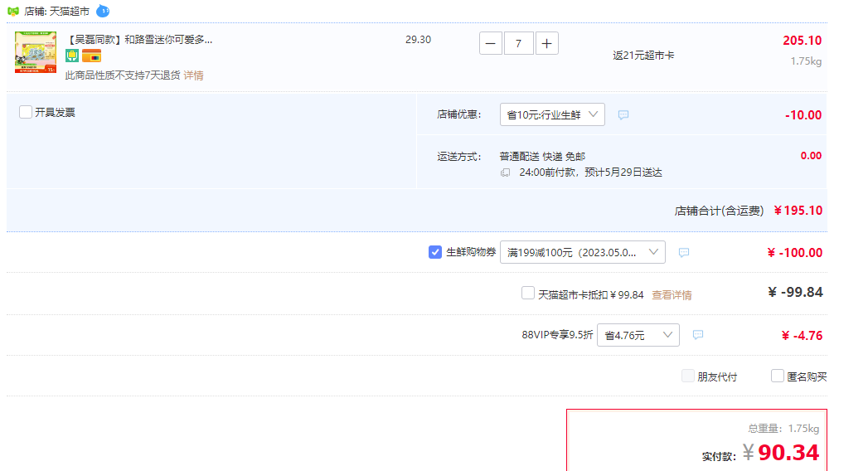868x471 pixels.
Task: Check the 天猫超市卡抵扣 checkbox
Action: coord(528,293)
